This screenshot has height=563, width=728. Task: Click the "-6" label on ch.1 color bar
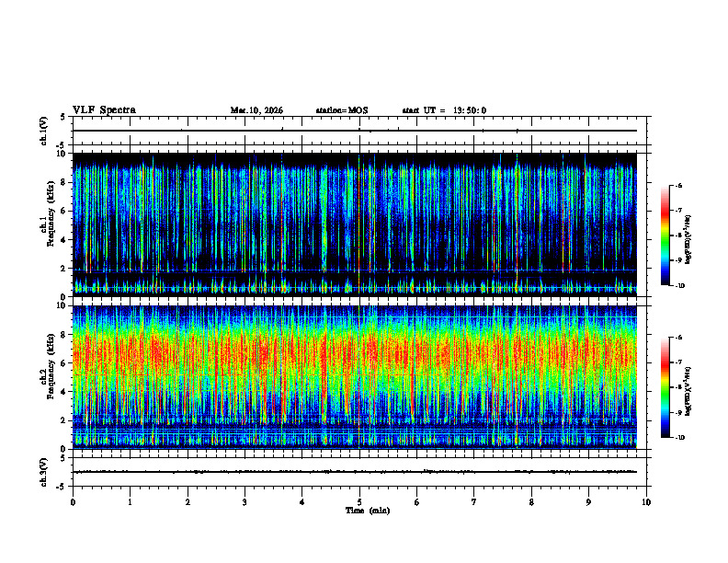tap(678, 185)
